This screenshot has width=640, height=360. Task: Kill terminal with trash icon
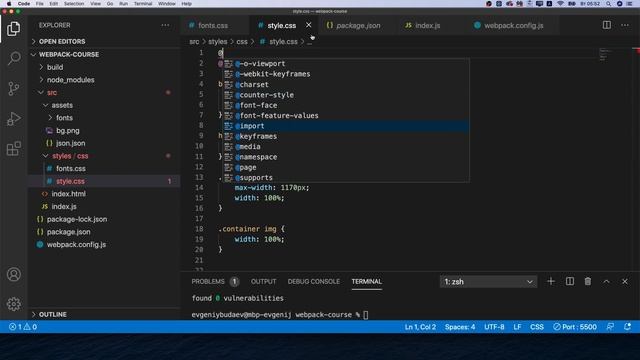point(588,281)
